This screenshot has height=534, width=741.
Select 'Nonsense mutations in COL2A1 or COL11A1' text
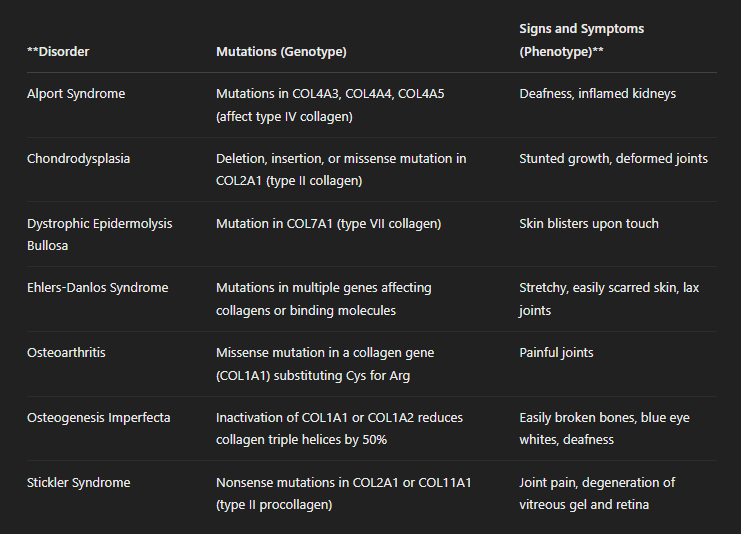pyautogui.click(x=343, y=483)
